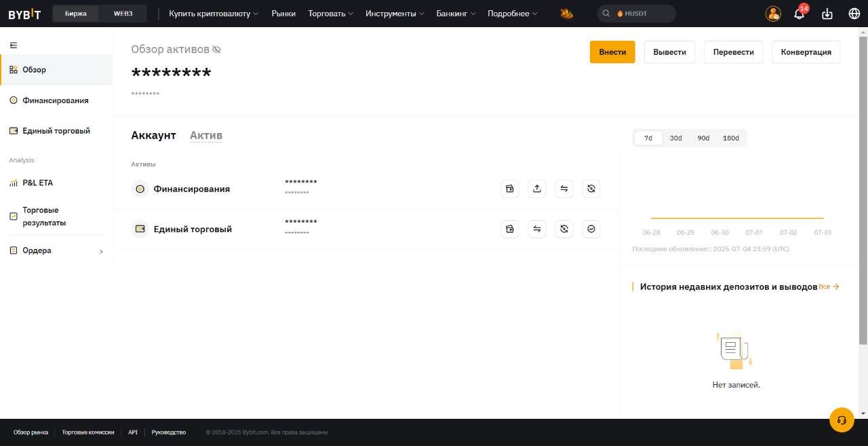Image resolution: width=868 pixels, height=446 pixels.
Task: Click the HUSDT search field
Action: point(636,14)
